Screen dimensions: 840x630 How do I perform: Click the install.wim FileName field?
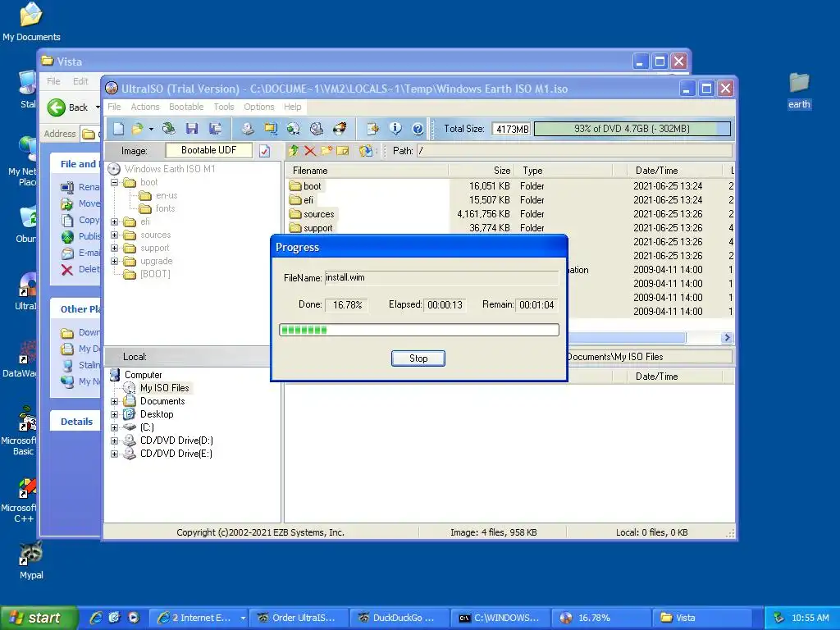(441, 277)
